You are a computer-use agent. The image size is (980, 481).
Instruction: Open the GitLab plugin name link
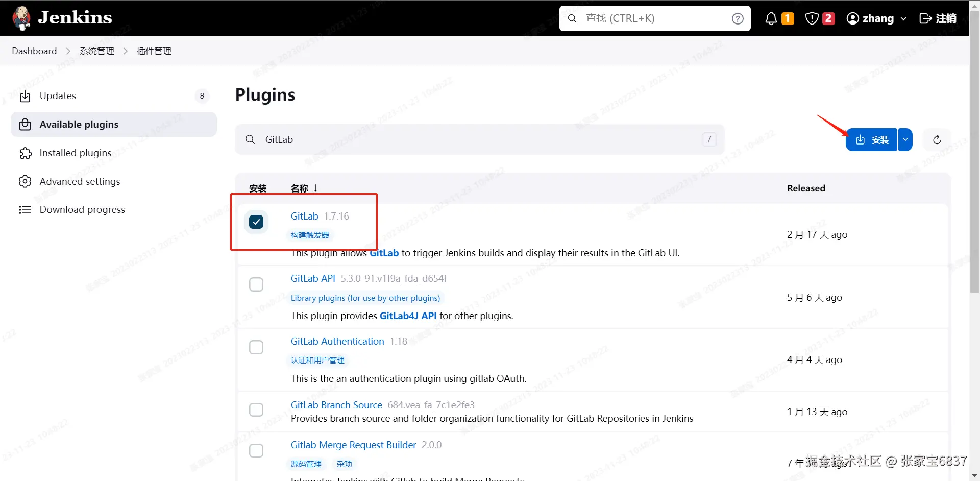[x=305, y=216]
